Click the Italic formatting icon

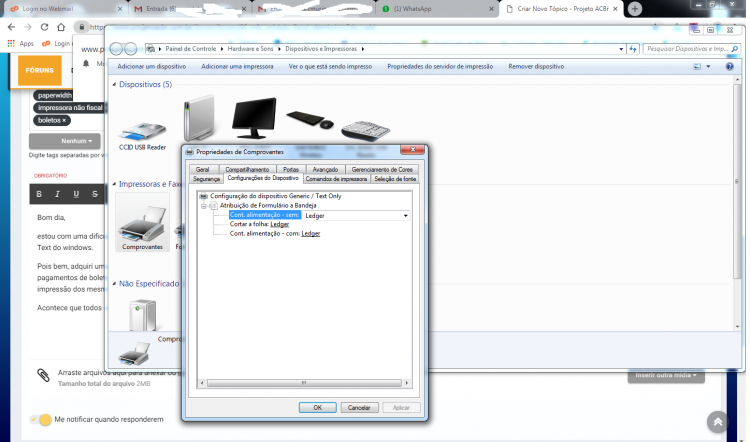coord(57,194)
